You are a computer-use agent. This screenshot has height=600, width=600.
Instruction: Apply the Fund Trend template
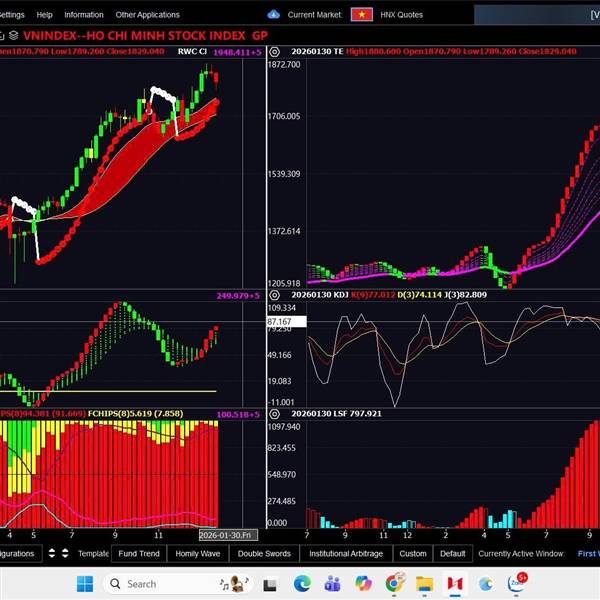click(138, 553)
